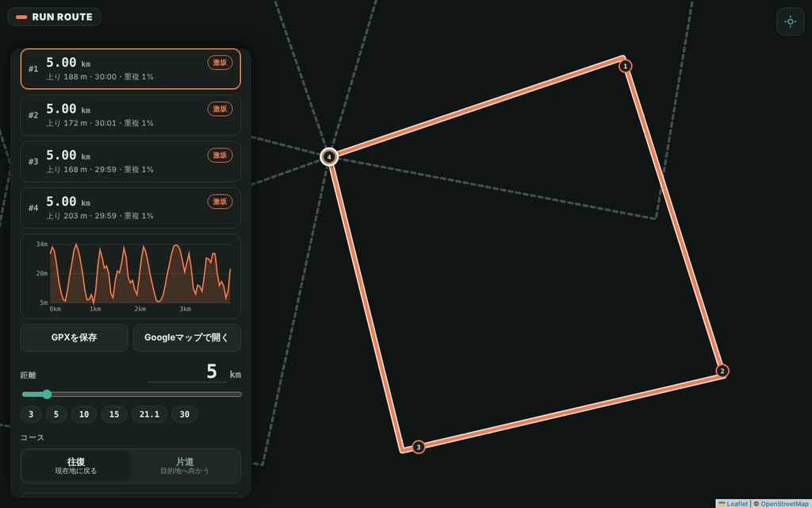The height and width of the screenshot is (508, 812).
Task: Select route #3 with 168 m climb
Action: pyautogui.click(x=131, y=162)
